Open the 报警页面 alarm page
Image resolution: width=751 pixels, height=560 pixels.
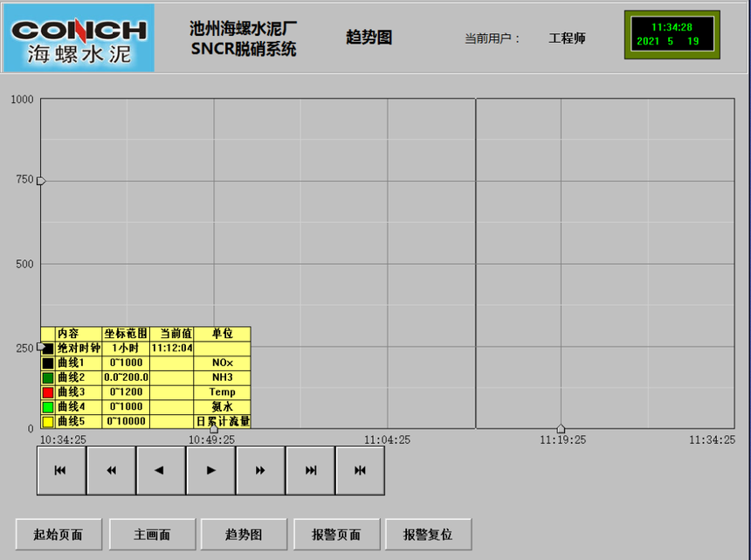[337, 534]
